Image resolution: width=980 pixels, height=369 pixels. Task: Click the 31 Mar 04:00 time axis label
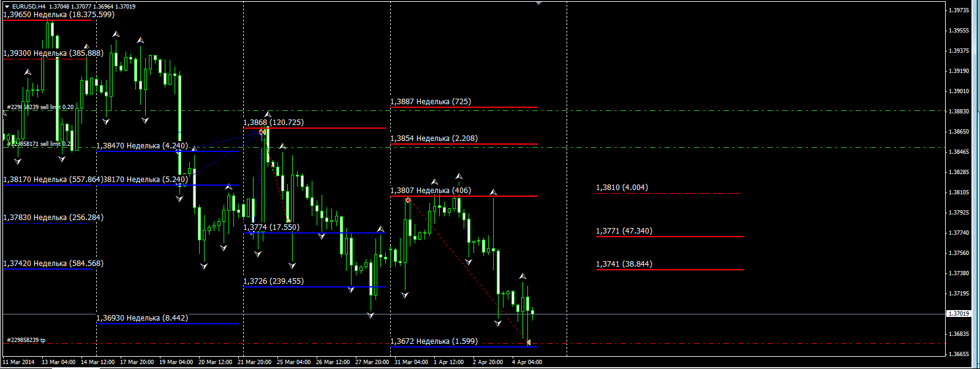(x=411, y=362)
